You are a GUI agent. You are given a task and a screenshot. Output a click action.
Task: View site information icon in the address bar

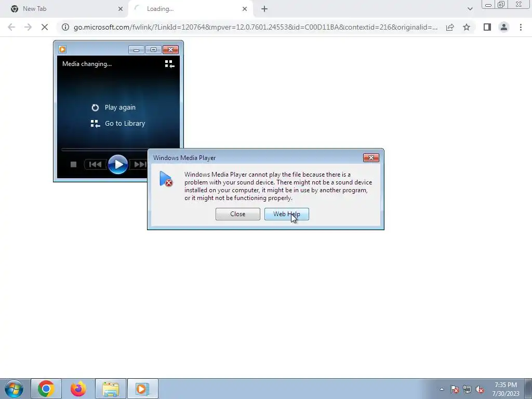pos(65,27)
